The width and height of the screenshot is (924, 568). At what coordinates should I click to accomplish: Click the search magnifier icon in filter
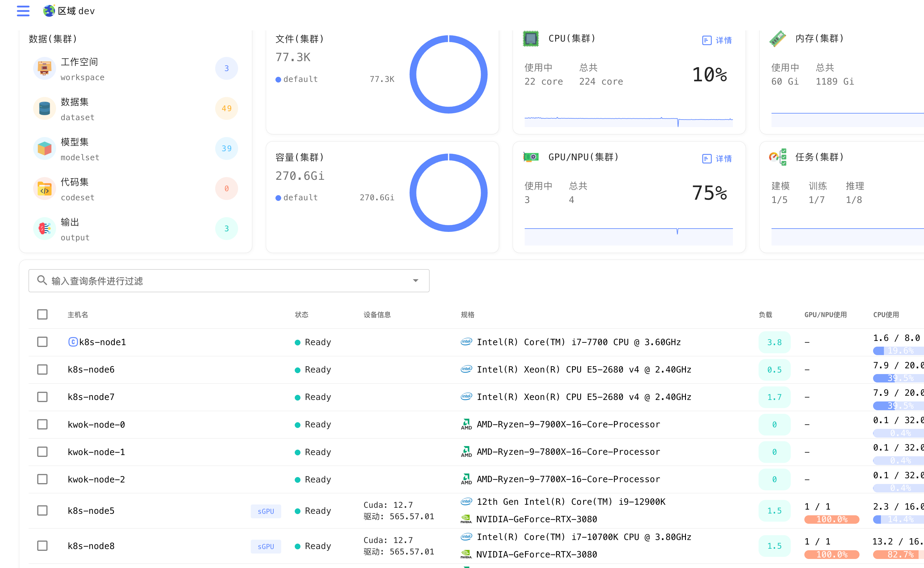[42, 280]
